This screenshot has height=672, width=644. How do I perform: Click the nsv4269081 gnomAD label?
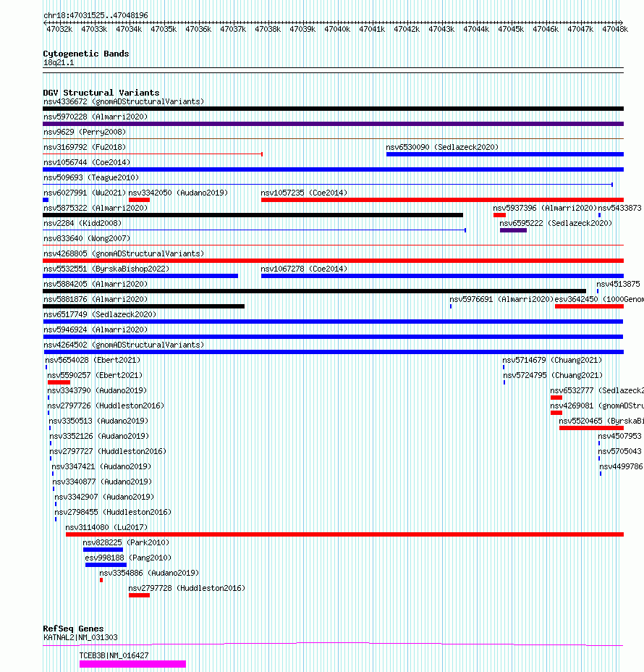[x=597, y=406]
